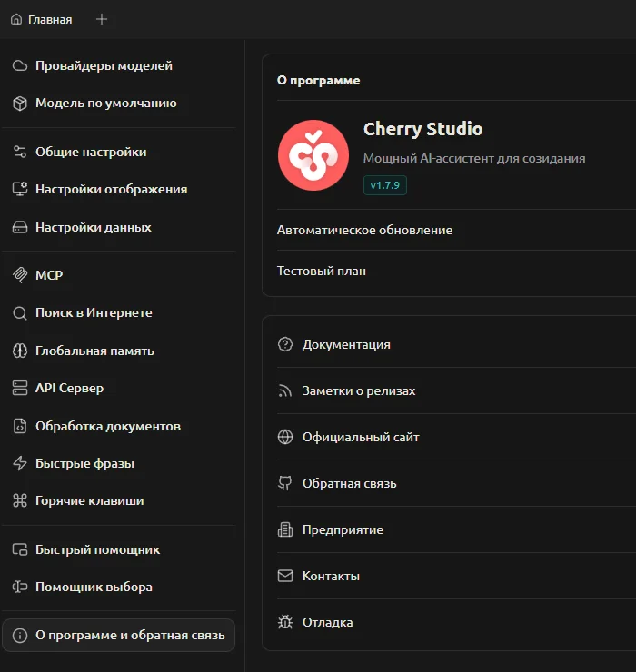The height and width of the screenshot is (672, 636).
Task: Click the v1.7.9 version badge
Action: (x=385, y=185)
